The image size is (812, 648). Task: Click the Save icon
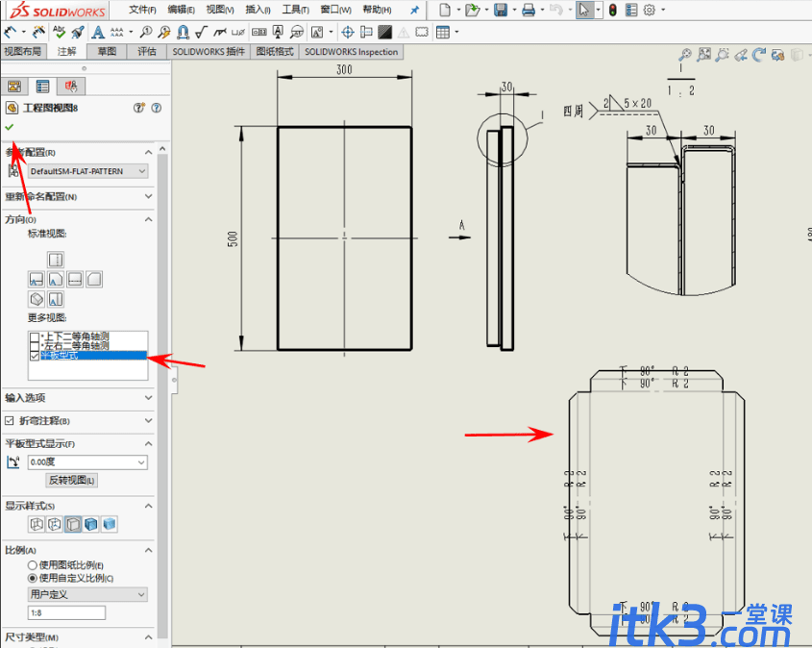pos(501,10)
